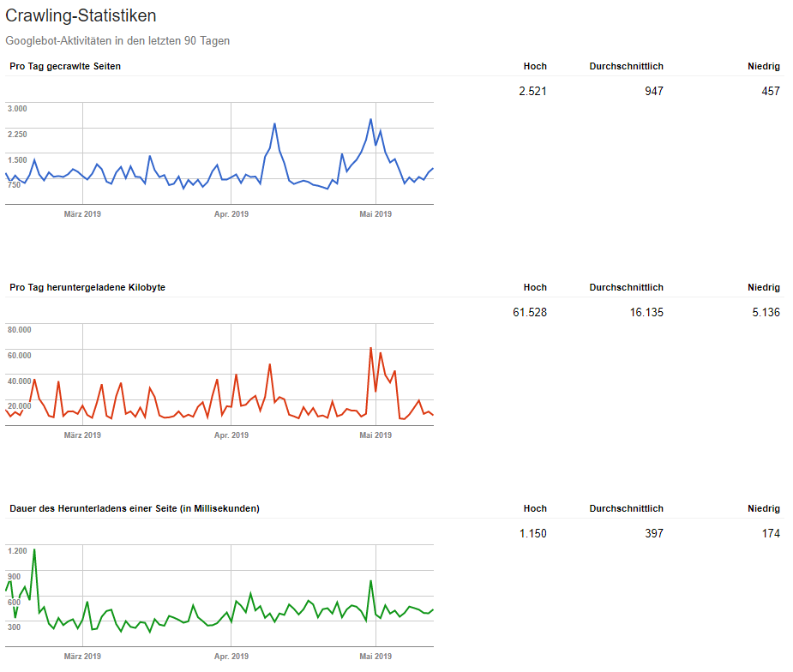
Task: Click Mai 2019 label under download time chart
Action: pyautogui.click(x=375, y=656)
